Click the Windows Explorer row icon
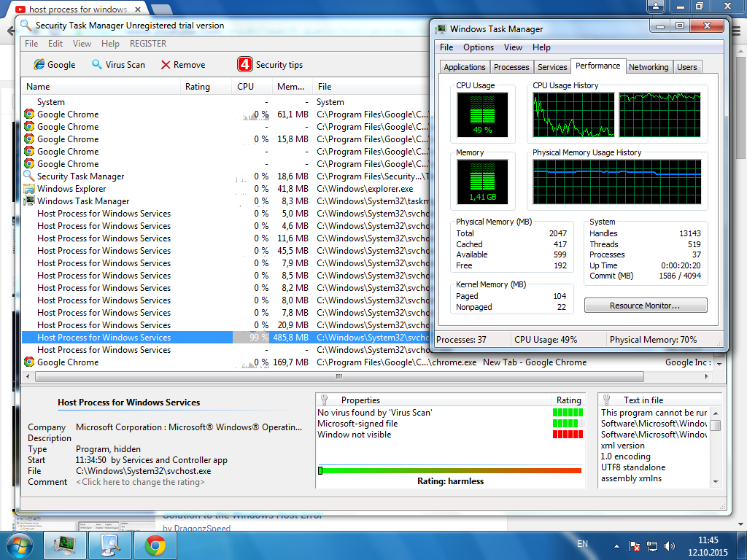 29,189
